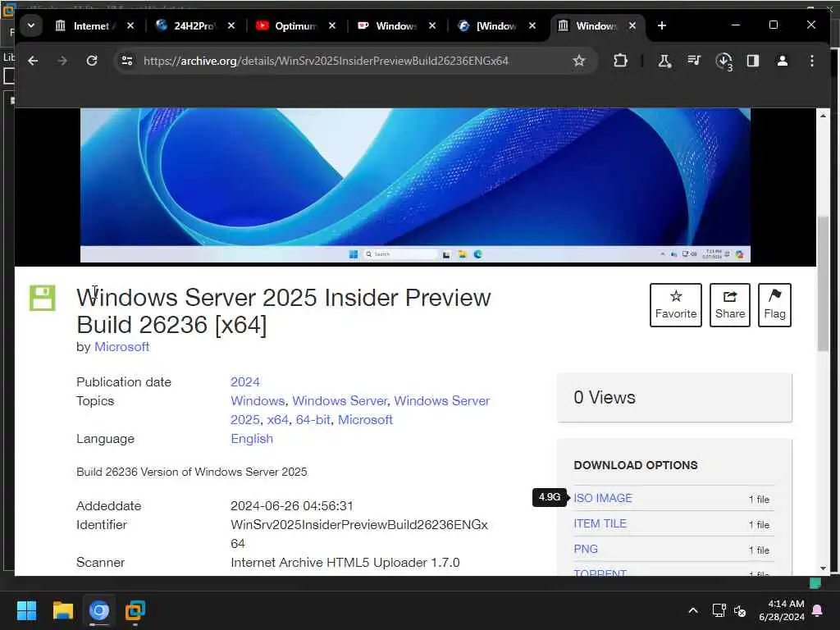Bookmark this page with the star icon
This screenshot has height=630, width=840.
click(x=578, y=61)
